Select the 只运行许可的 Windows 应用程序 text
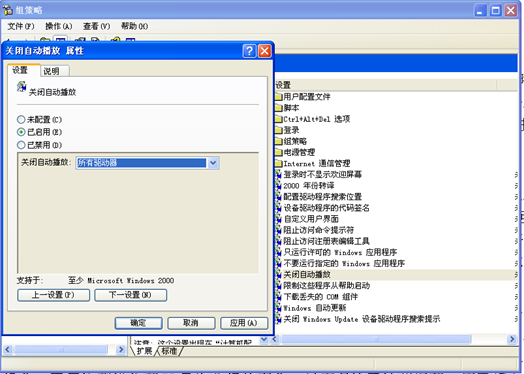 pos(340,252)
